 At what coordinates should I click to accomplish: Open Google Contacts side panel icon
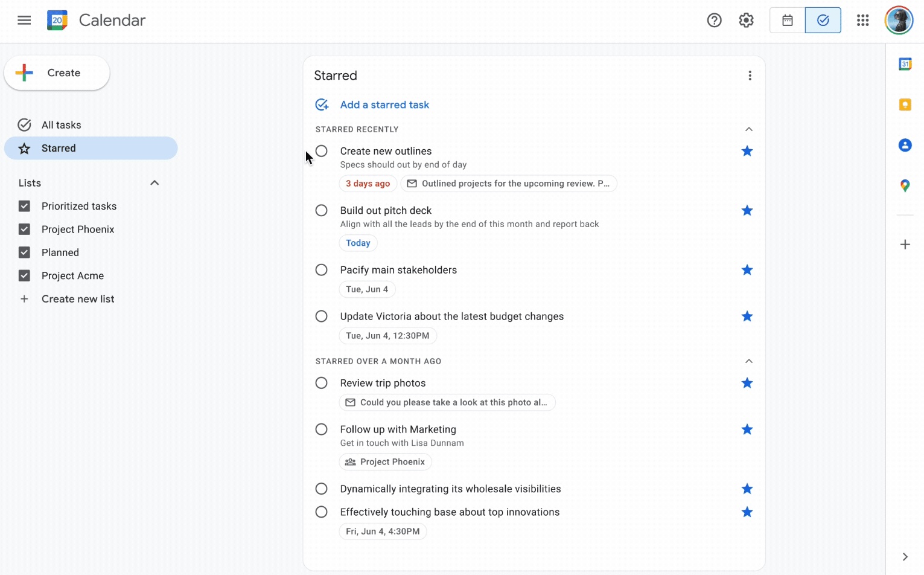coord(905,145)
